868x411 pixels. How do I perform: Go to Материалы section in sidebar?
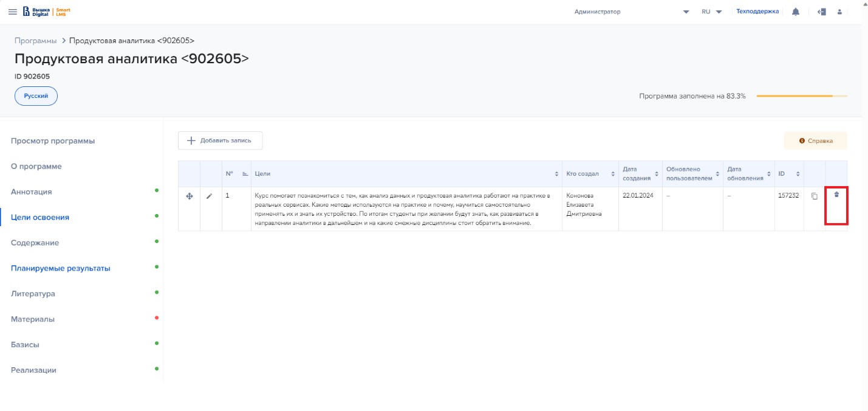[x=33, y=319]
